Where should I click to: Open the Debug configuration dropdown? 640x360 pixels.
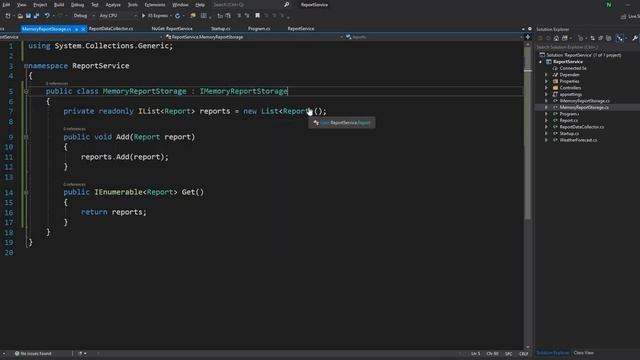click(84, 16)
